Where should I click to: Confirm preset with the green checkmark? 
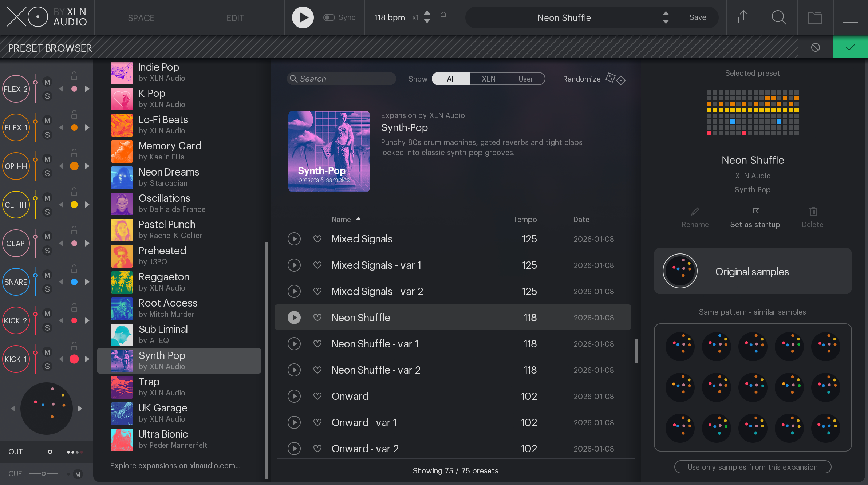point(850,47)
